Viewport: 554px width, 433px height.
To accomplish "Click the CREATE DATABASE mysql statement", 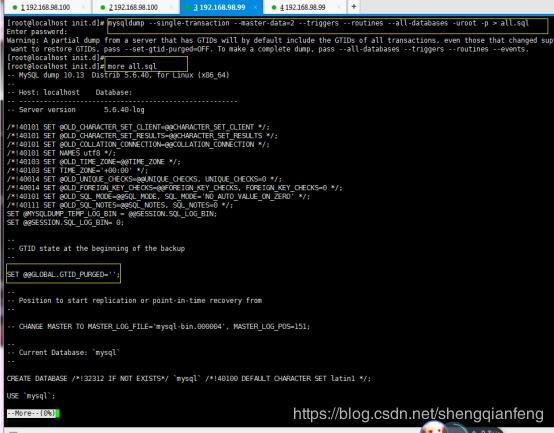I will tap(189, 379).
